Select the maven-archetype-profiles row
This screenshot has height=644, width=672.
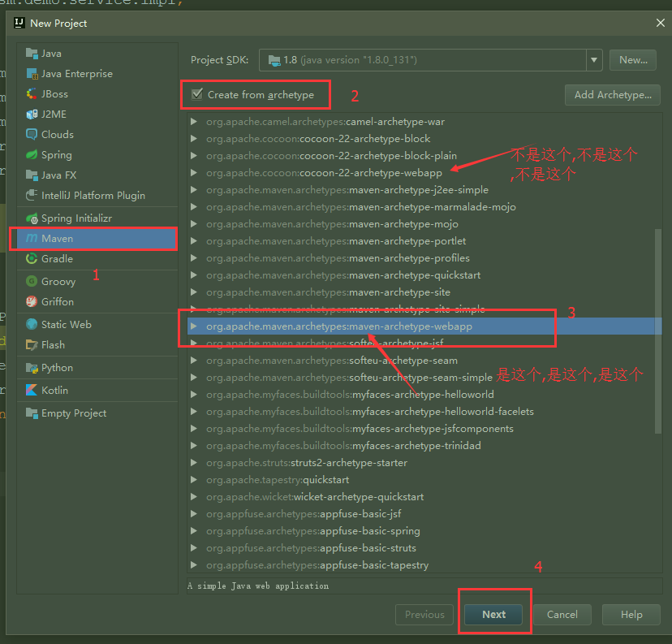click(424, 258)
